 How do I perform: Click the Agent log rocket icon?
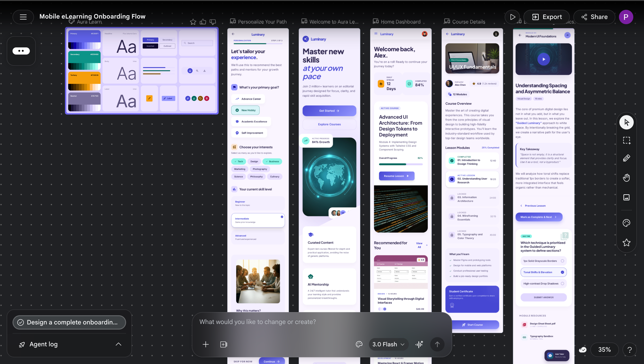pyautogui.click(x=22, y=345)
